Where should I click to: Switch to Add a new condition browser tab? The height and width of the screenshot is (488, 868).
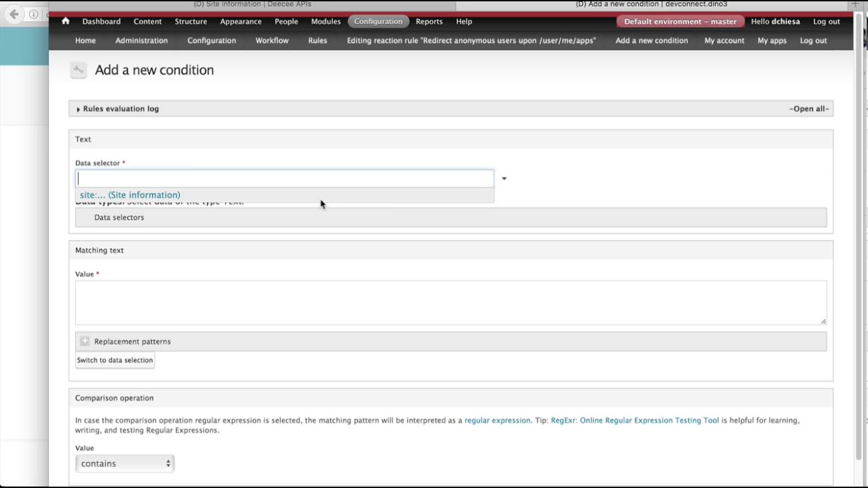tap(651, 4)
